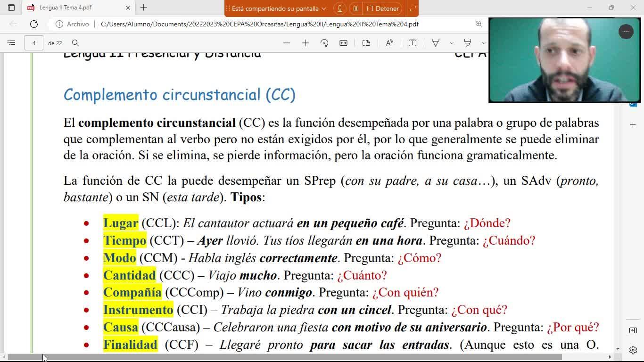The width and height of the screenshot is (644, 362).
Task: Expand the Draw tool options
Action: (451, 43)
